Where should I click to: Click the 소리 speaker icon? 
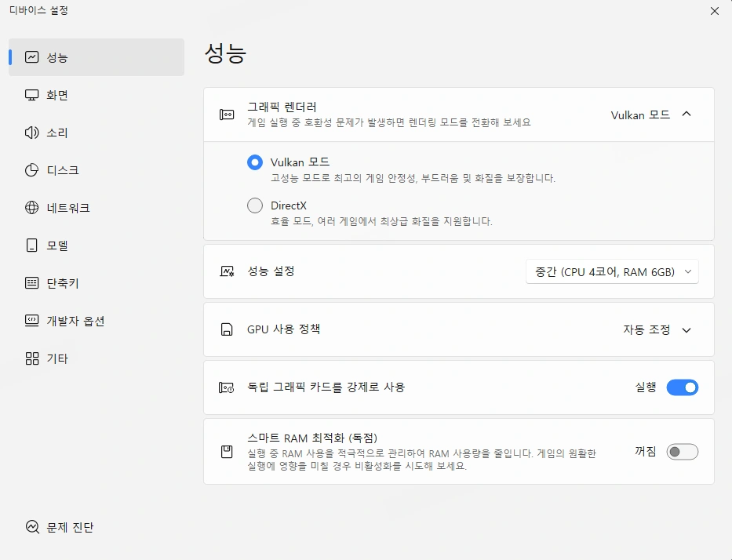point(31,133)
